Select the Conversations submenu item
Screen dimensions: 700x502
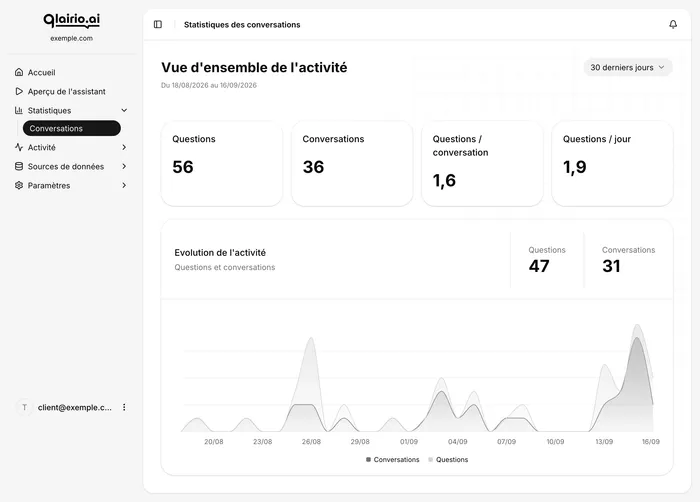pyautogui.click(x=71, y=128)
